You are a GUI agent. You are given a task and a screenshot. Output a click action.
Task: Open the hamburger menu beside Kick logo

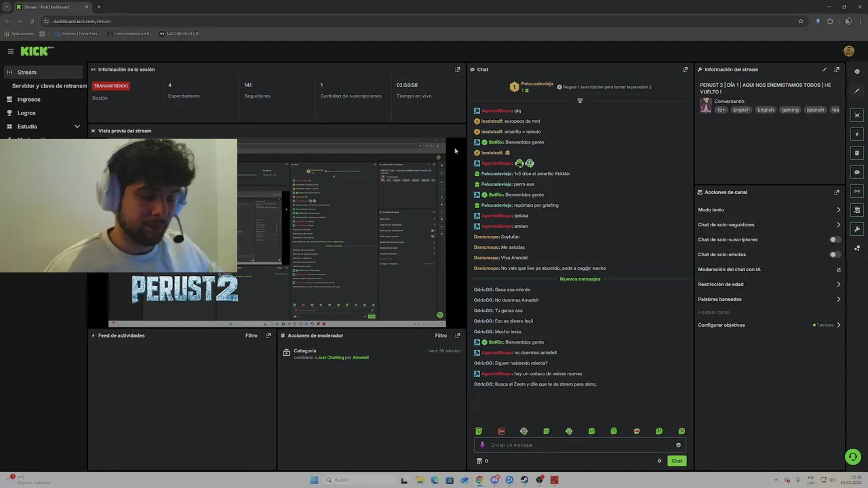pos(10,52)
